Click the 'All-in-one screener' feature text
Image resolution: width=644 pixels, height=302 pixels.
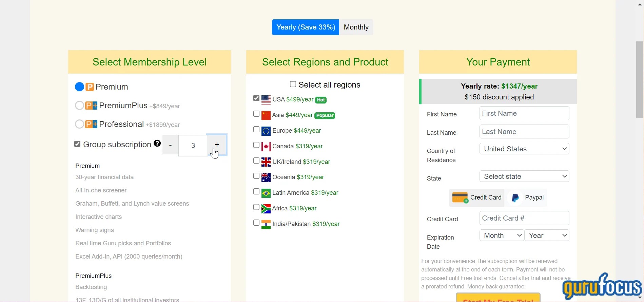(101, 190)
